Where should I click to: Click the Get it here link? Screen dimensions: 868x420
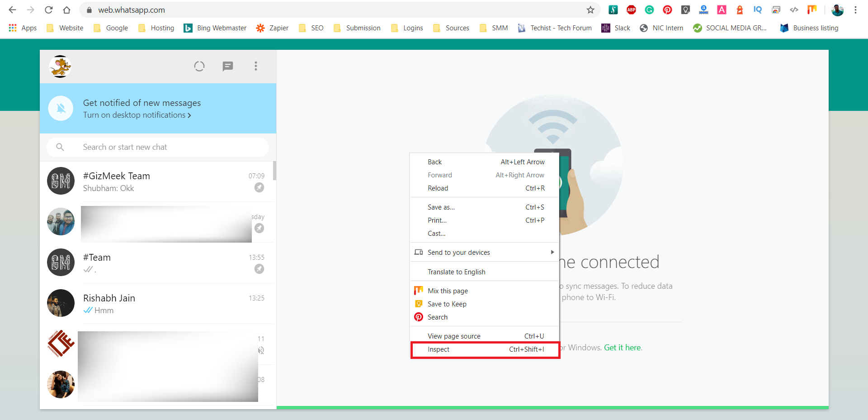[623, 348]
